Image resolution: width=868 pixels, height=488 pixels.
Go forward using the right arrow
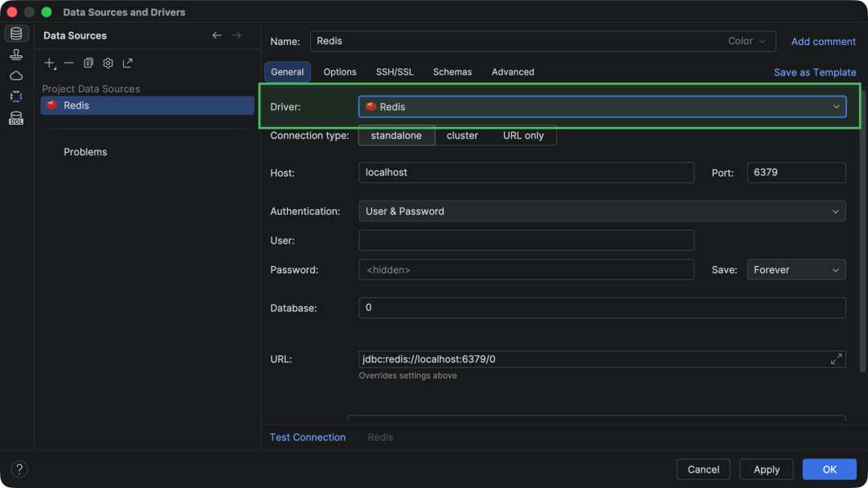click(237, 35)
